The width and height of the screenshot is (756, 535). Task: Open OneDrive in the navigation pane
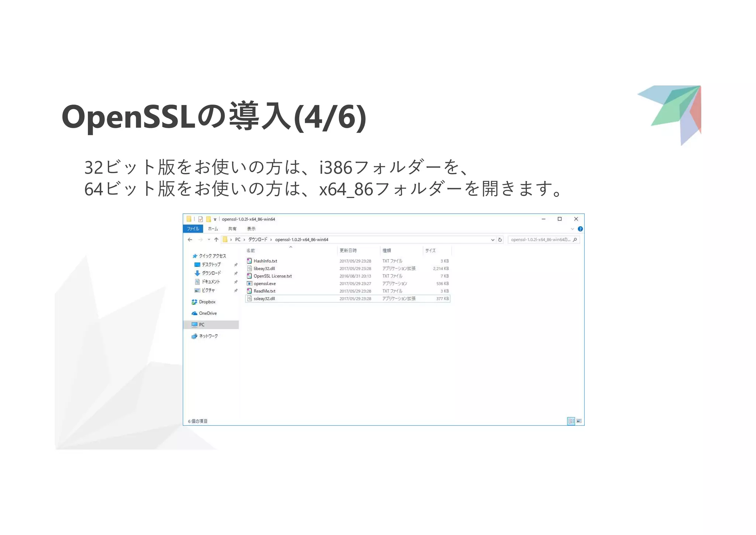pyautogui.click(x=204, y=313)
